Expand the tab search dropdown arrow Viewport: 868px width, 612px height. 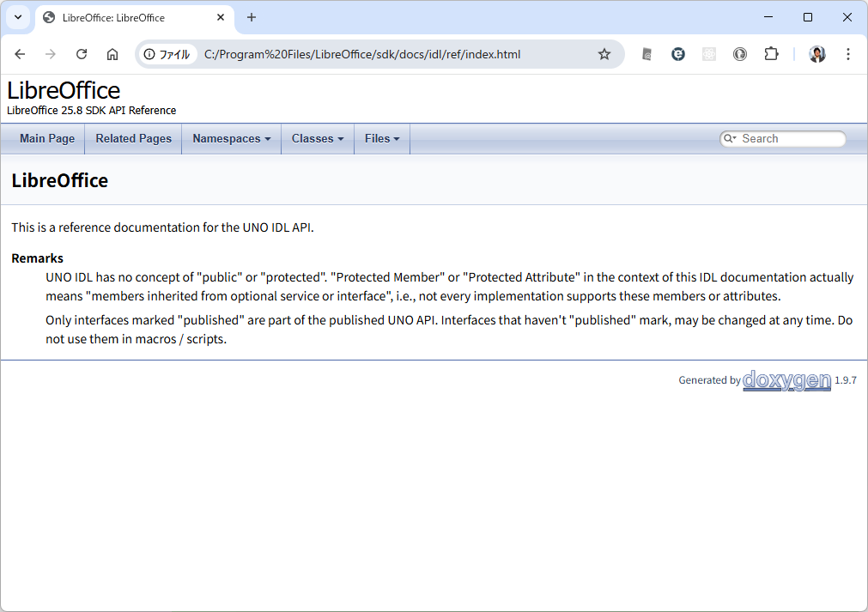coord(18,17)
